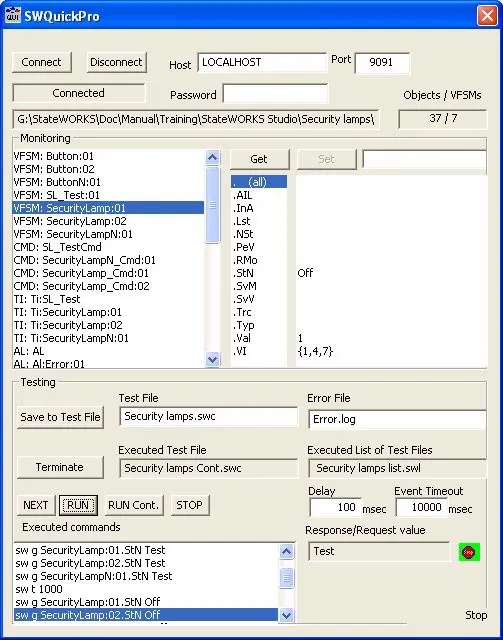Click Save to Test File
Screen dimensions: 503x640
[60, 417]
